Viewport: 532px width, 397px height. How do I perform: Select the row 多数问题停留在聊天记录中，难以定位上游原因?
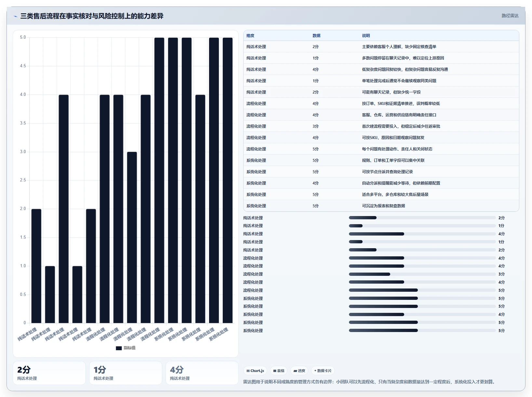(x=381, y=58)
